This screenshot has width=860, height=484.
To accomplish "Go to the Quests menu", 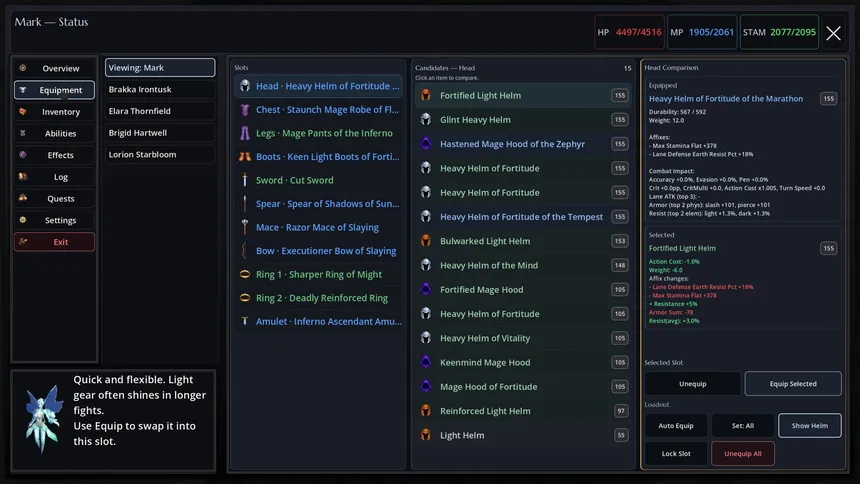I will (x=54, y=199).
